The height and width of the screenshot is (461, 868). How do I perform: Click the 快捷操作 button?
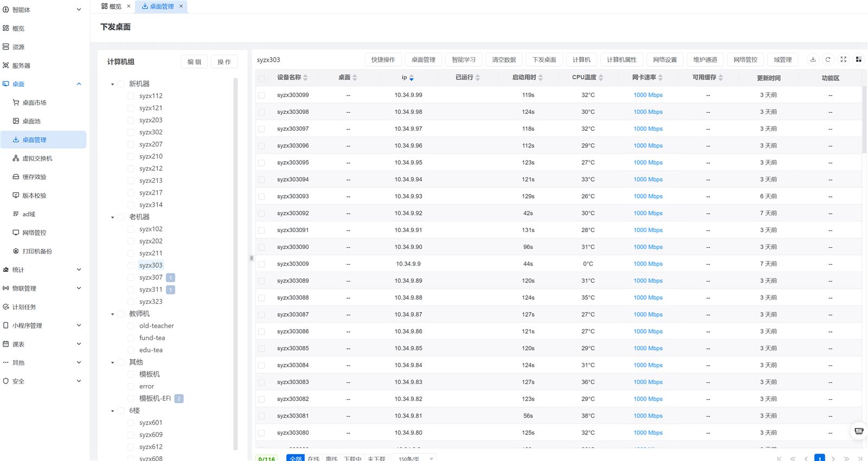click(383, 60)
